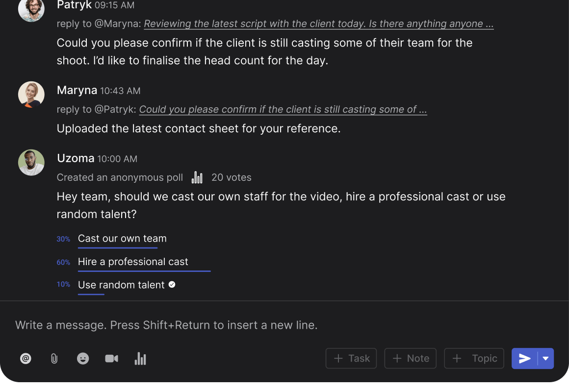Viewport: 569px width, 392px height.
Task: Open Uzoma's profile avatar
Action: click(31, 162)
